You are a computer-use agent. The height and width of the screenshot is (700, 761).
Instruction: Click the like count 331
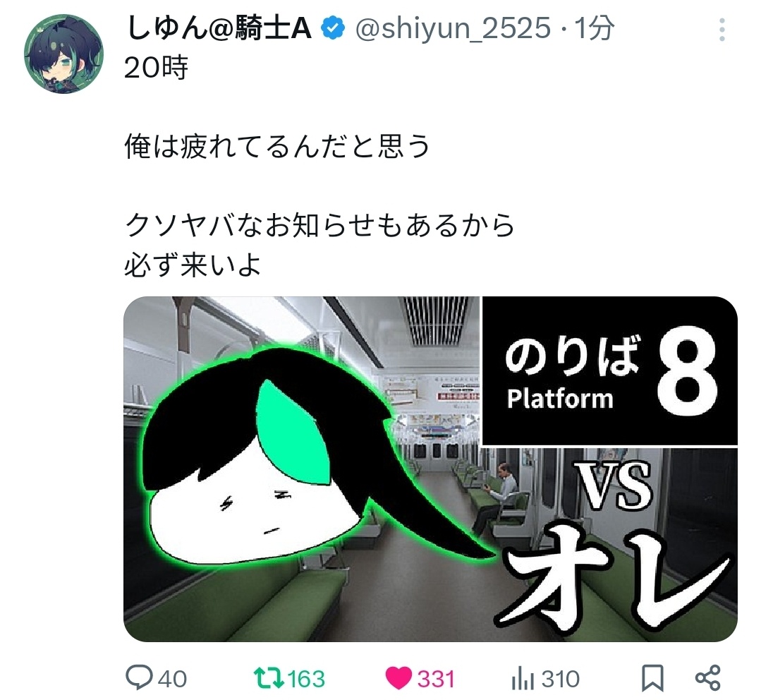click(436, 679)
